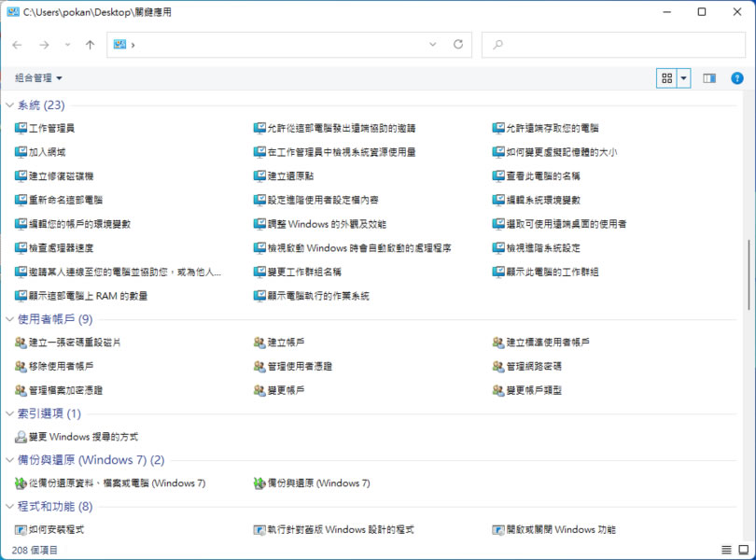
Task: Open the 組合管理 menu
Action: (38, 78)
